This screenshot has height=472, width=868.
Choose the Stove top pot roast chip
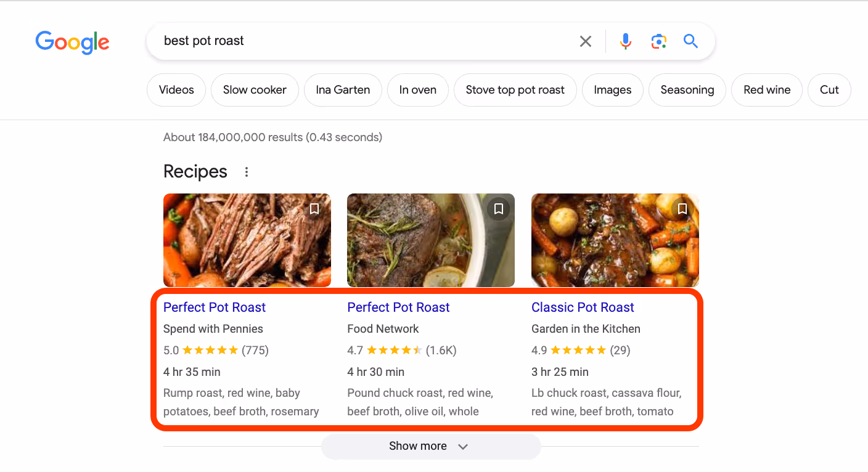(515, 90)
